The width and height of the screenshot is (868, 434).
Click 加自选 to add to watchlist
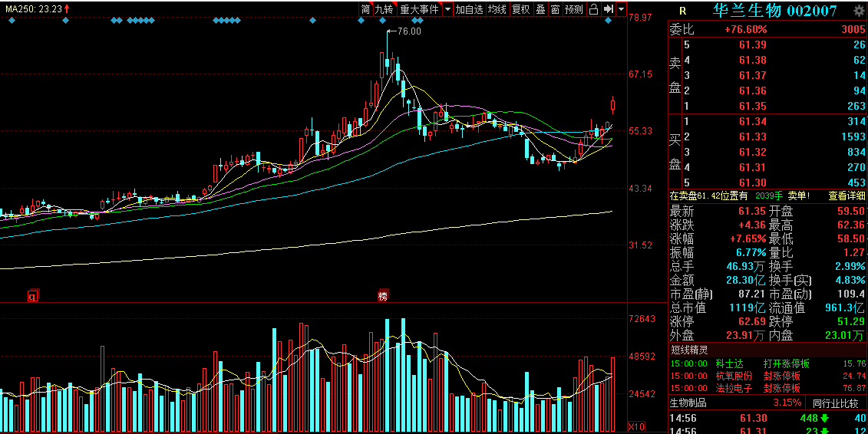(x=469, y=9)
